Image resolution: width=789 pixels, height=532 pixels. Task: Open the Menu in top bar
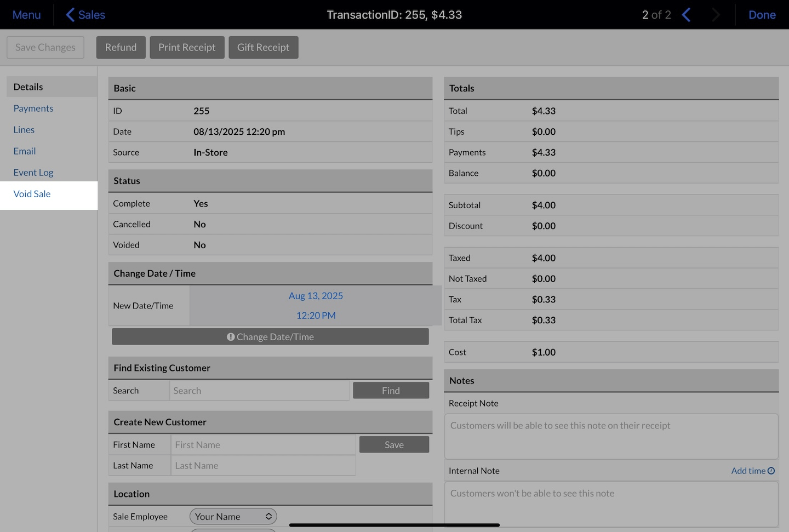click(x=26, y=15)
